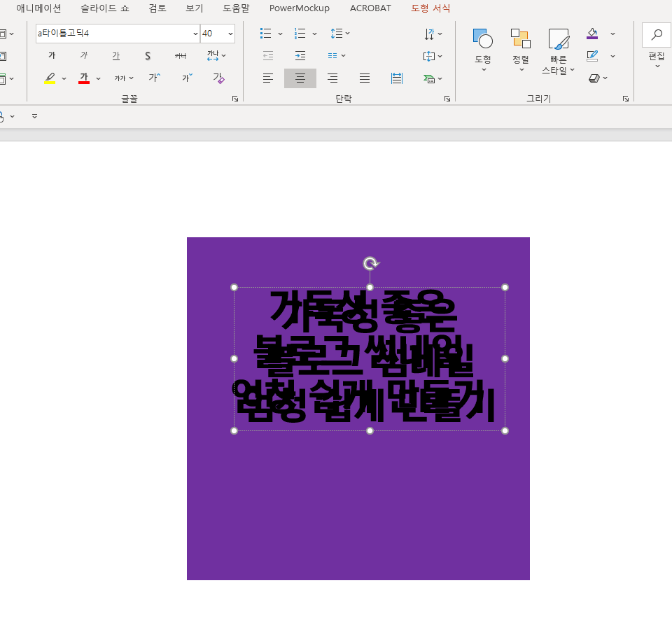Open ACROBAT tab
The image size is (672, 639).
coord(370,8)
